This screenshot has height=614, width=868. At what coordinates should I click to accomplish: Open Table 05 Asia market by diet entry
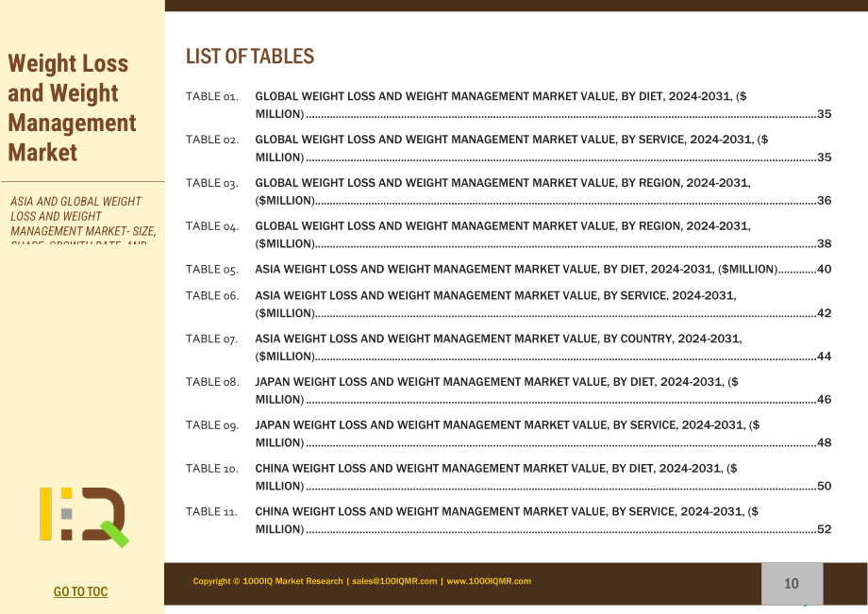(509, 270)
